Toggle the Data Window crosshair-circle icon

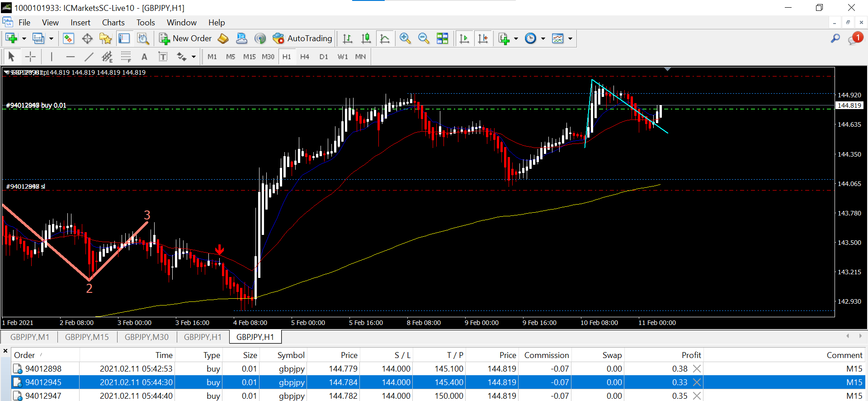tap(87, 38)
